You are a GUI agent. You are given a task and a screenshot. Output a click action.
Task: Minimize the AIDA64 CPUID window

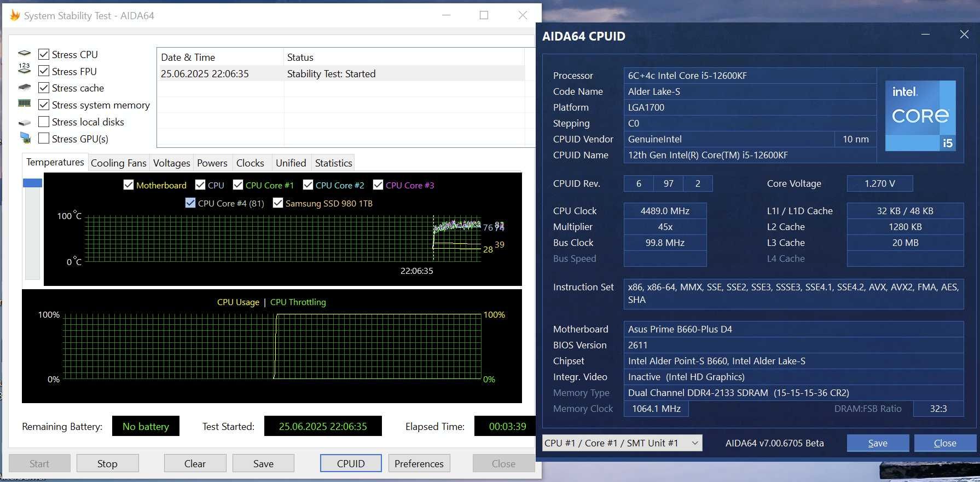tap(925, 35)
